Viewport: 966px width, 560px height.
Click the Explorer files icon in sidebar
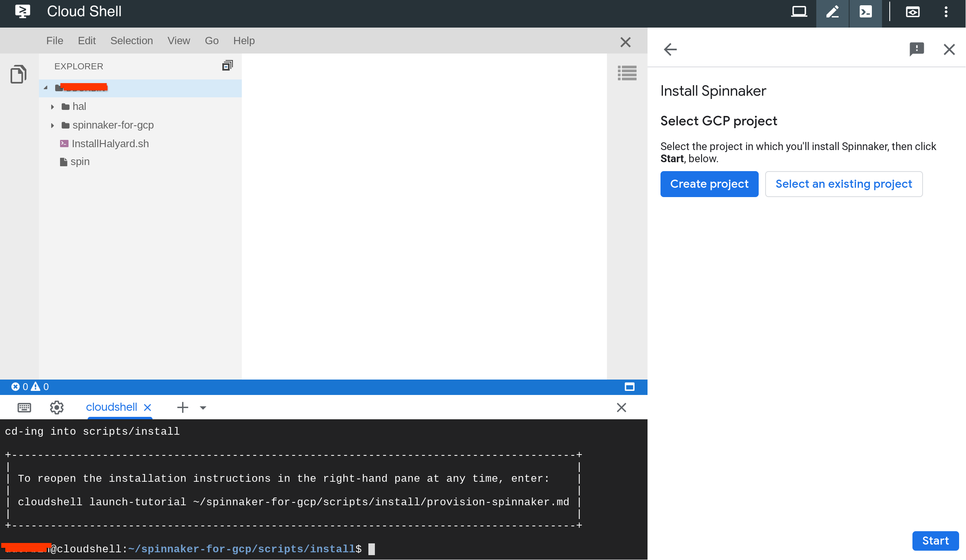(x=18, y=74)
